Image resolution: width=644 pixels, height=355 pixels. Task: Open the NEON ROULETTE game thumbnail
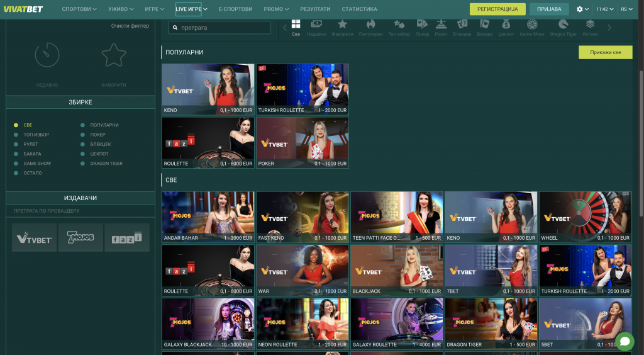click(x=303, y=324)
